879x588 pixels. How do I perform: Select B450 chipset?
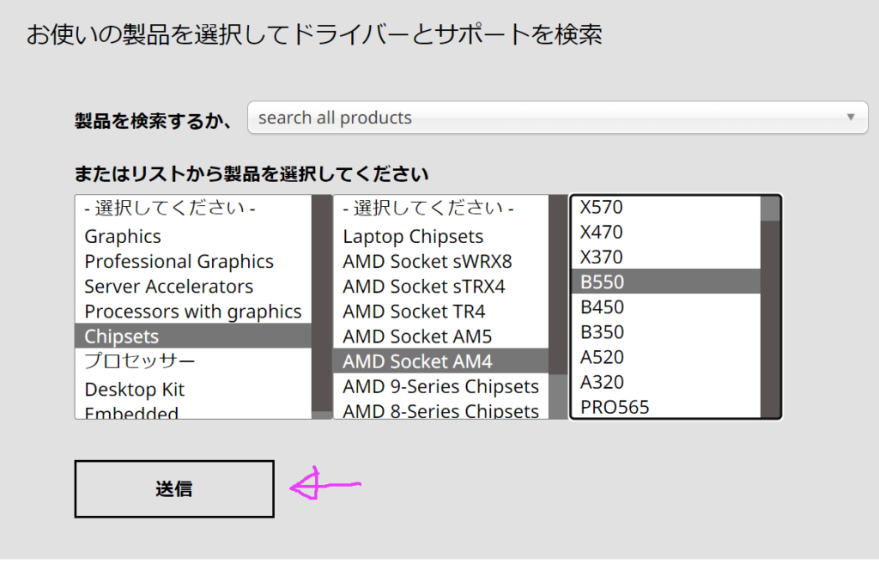coord(666,306)
